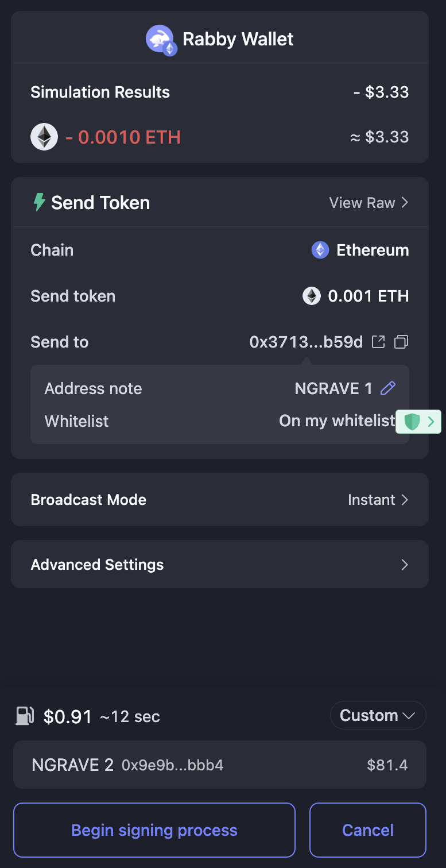Click the truncated address 0x3713...b59d
Image resolution: width=446 pixels, height=868 pixels.
click(x=306, y=342)
